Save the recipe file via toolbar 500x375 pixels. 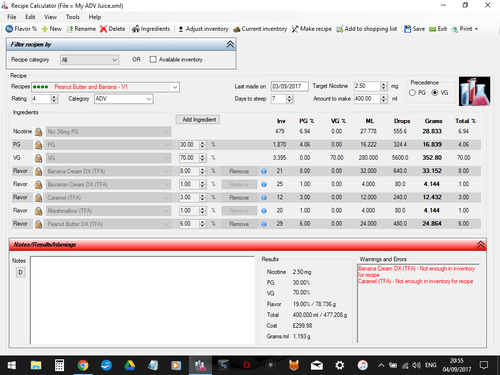pyautogui.click(x=414, y=29)
